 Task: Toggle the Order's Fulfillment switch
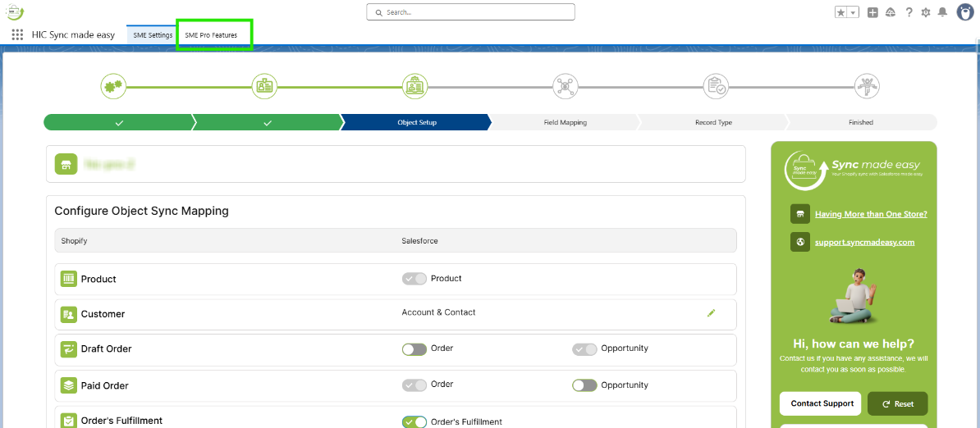point(414,422)
